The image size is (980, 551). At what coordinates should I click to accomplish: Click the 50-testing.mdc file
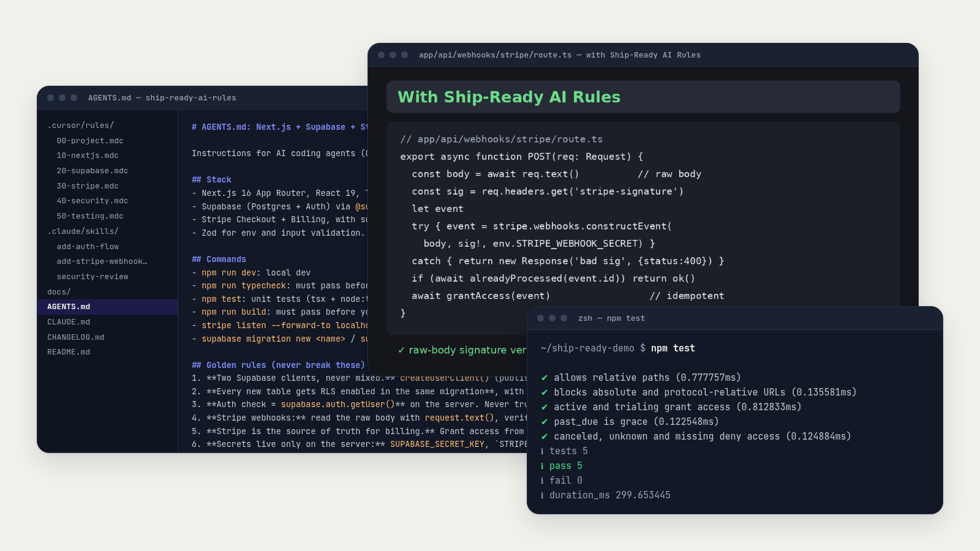pyautogui.click(x=90, y=216)
